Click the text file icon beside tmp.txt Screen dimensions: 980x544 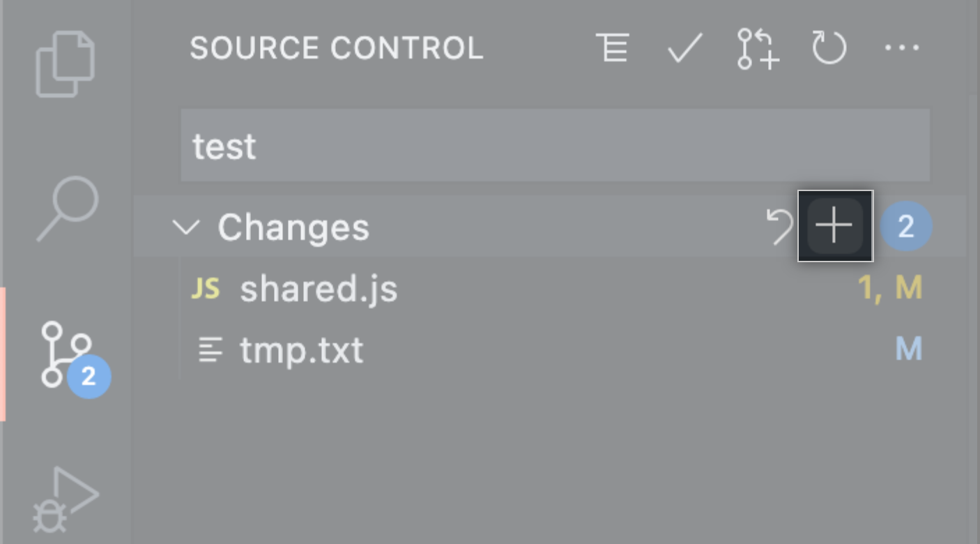(211, 349)
